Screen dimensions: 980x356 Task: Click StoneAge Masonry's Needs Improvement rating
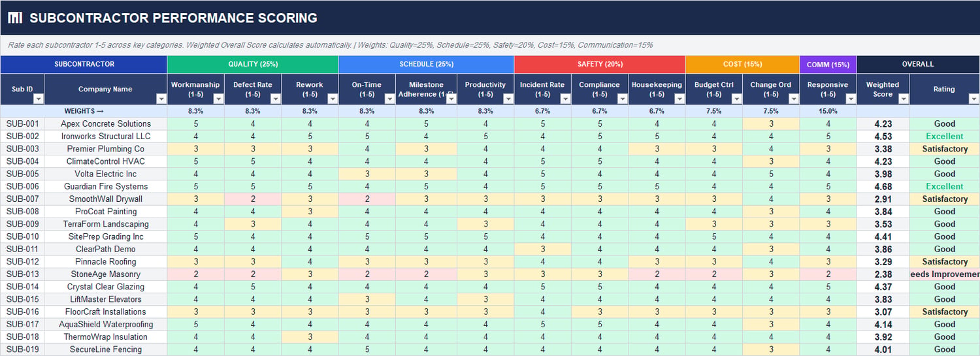tap(944, 274)
